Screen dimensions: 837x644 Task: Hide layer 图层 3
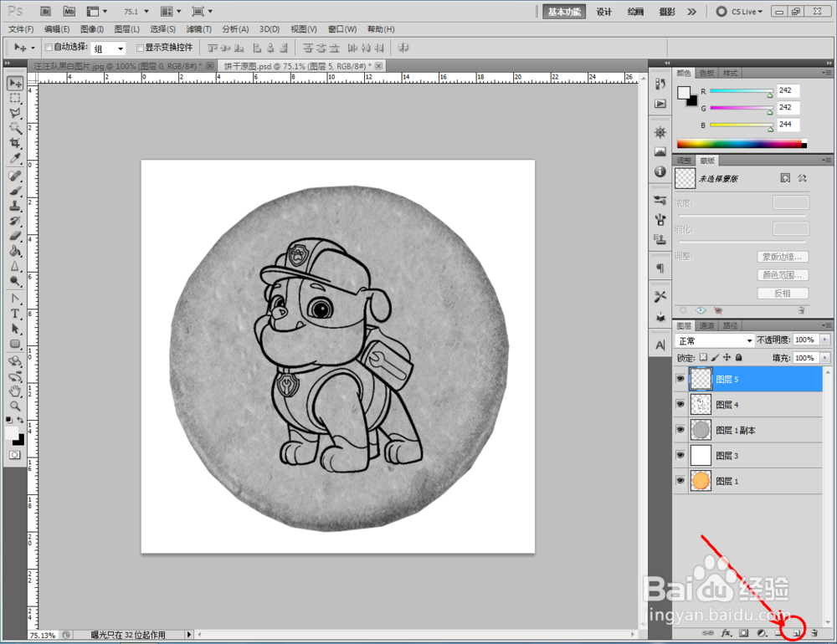680,455
